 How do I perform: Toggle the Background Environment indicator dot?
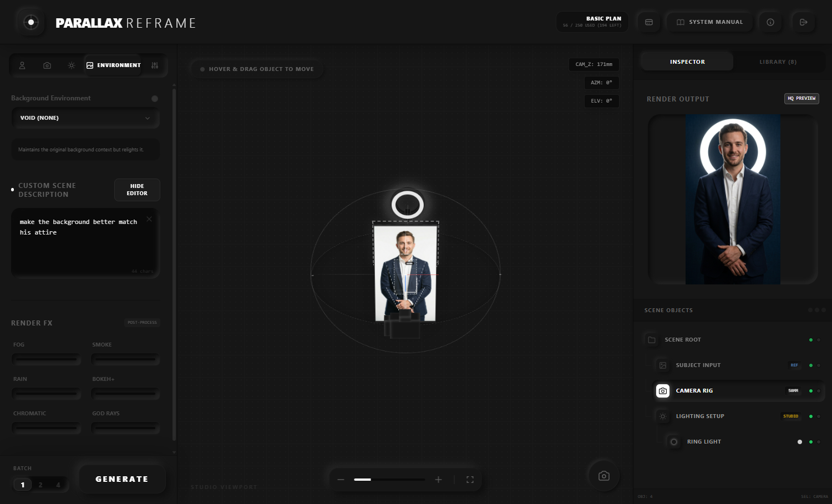(155, 98)
